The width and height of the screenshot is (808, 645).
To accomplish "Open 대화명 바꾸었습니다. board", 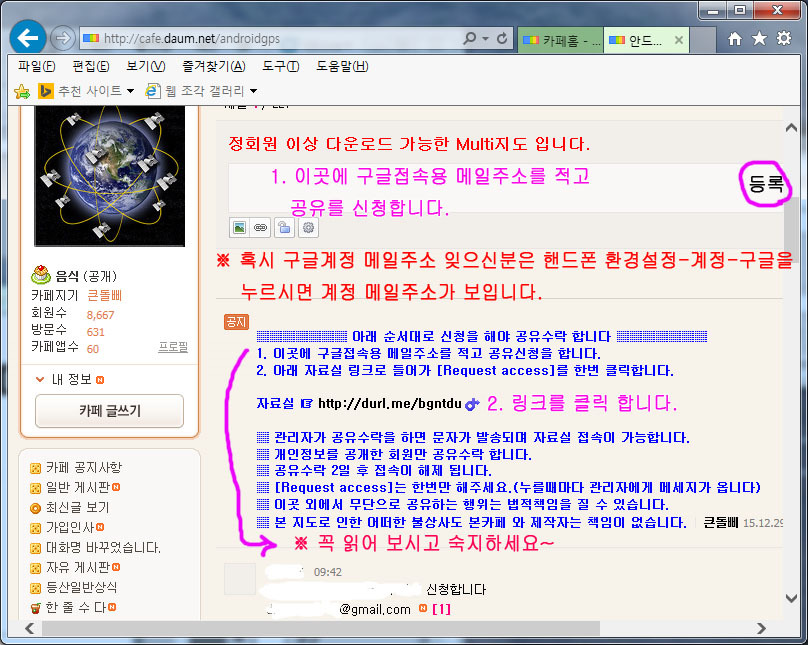I will point(103,548).
